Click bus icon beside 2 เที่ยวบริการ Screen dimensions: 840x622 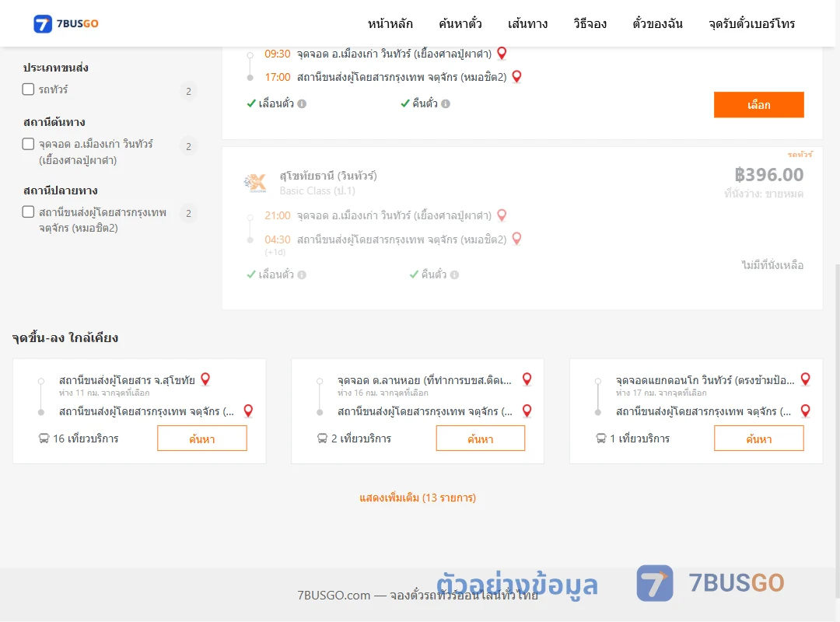tap(323, 439)
